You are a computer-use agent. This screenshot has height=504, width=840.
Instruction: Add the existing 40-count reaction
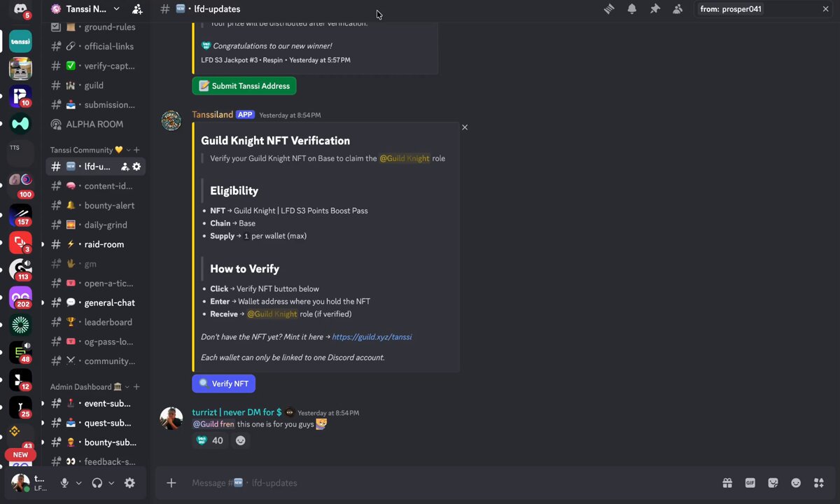(209, 440)
